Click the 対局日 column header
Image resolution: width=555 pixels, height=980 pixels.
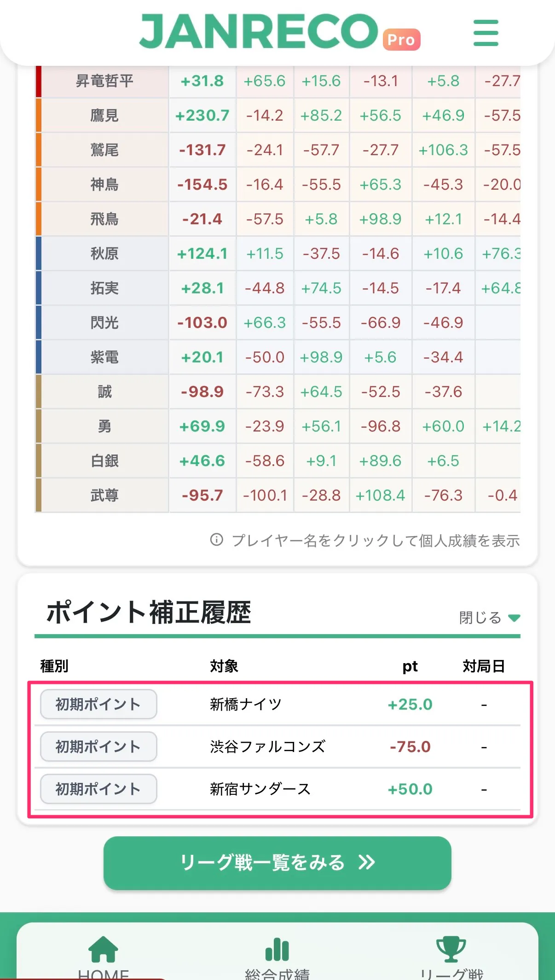coord(483,665)
